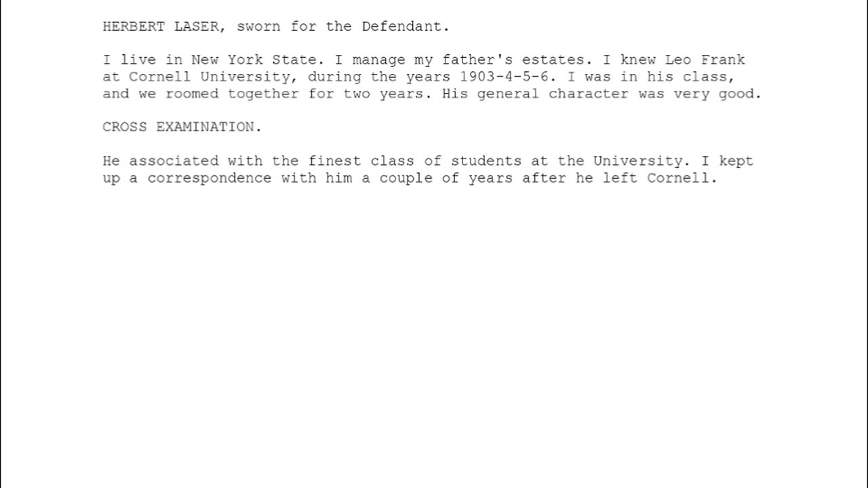Click the words Cornell University in the testimony
Image resolution: width=868 pixels, height=488 pixels.
[209, 77]
